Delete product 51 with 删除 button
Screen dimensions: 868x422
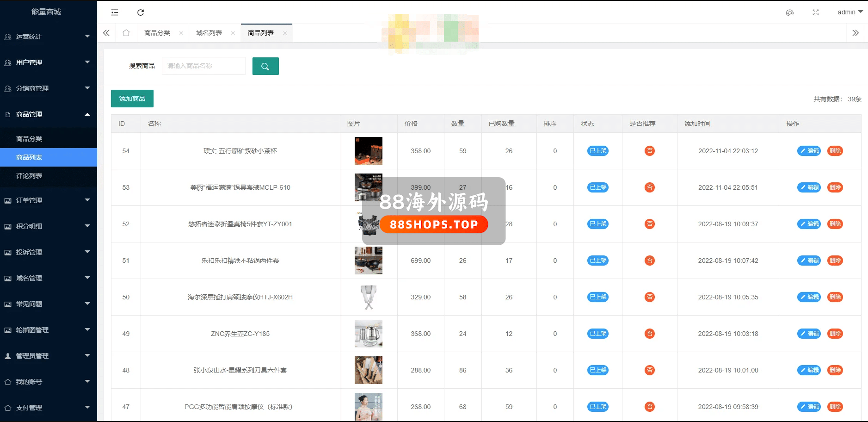pos(835,261)
